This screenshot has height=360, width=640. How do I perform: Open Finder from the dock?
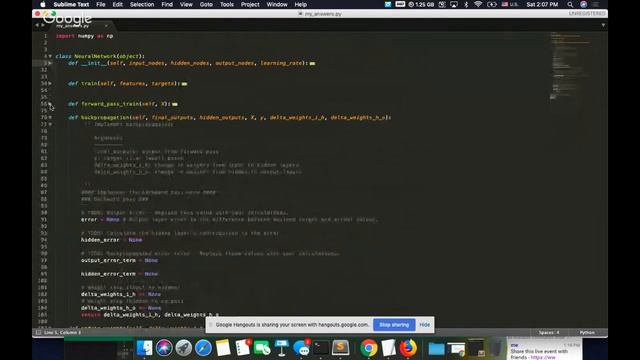144,348
